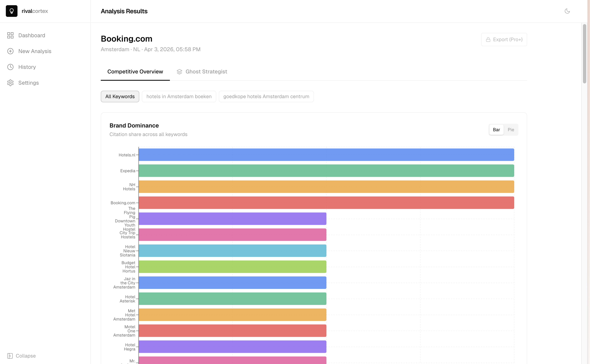Screen dimensions: 590x364
Task: Click the Ghost Strategist layers icon
Action: pyautogui.click(x=179, y=72)
